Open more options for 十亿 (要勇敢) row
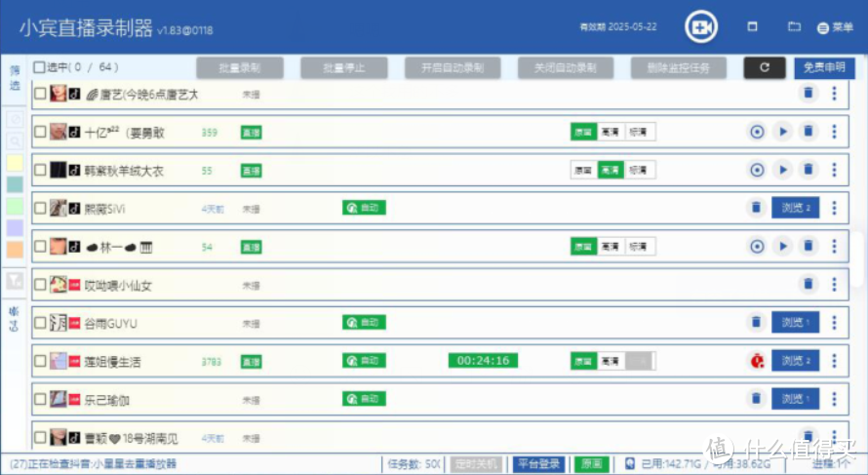The image size is (868, 475). (x=834, y=132)
